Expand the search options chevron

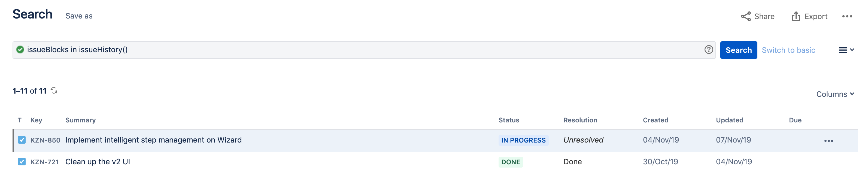click(853, 50)
